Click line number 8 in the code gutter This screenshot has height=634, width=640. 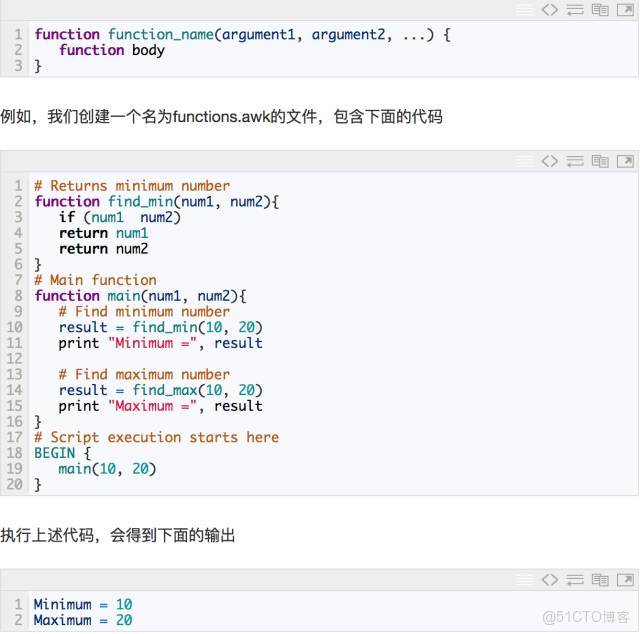(x=19, y=296)
